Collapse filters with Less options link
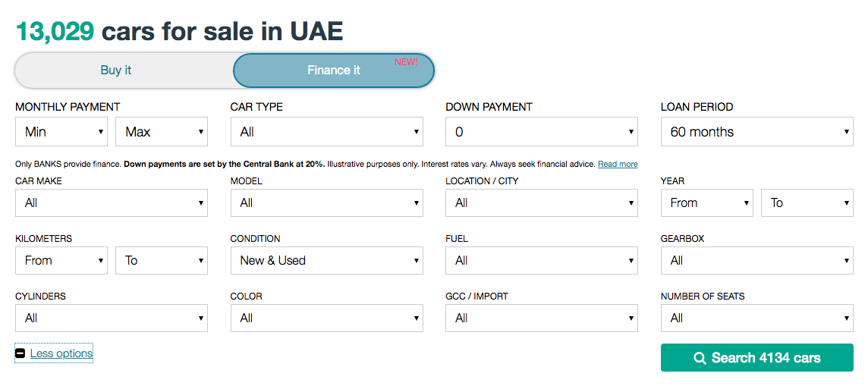This screenshot has height=386, width=868. point(61,353)
